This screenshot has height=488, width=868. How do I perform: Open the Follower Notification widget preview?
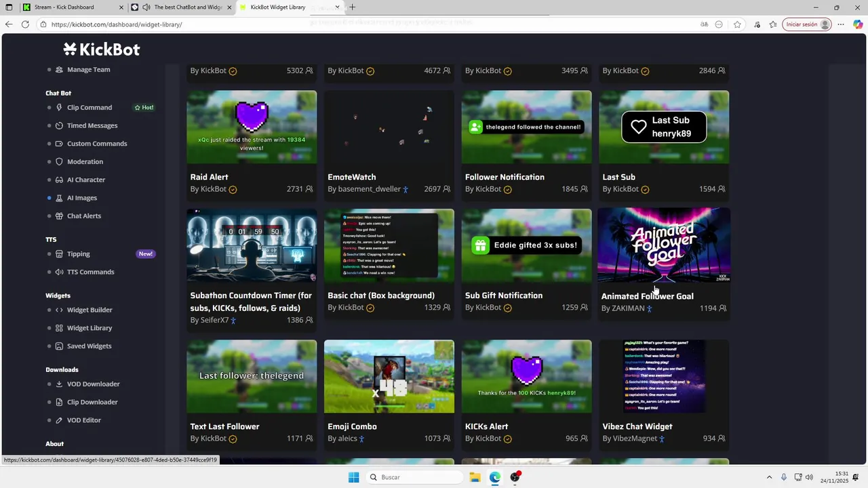[x=526, y=127]
